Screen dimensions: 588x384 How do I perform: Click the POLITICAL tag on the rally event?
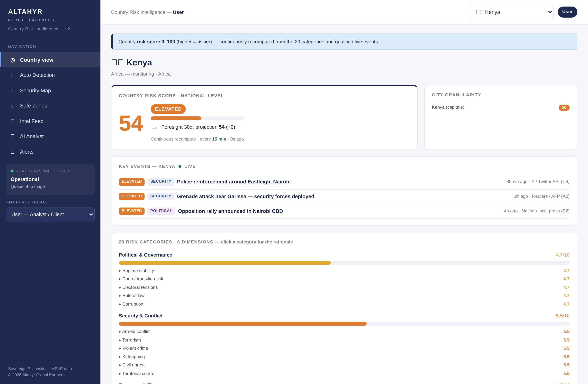161,211
